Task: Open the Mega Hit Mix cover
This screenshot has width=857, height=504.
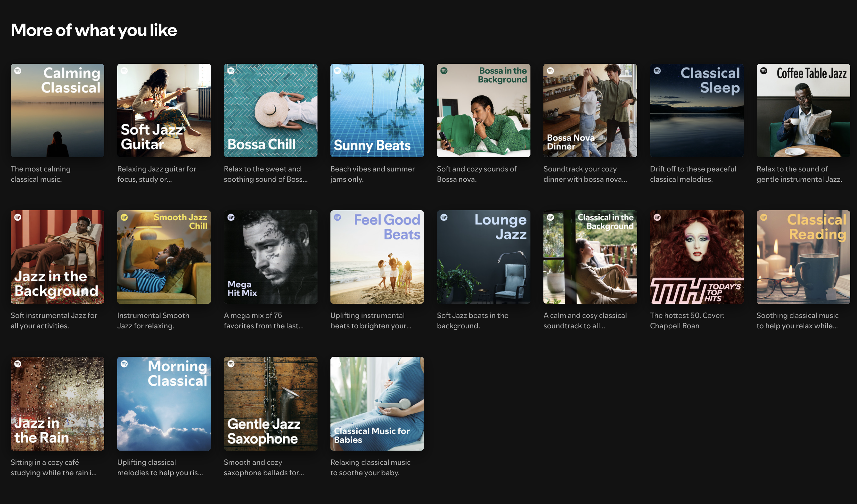Action: [x=271, y=257]
